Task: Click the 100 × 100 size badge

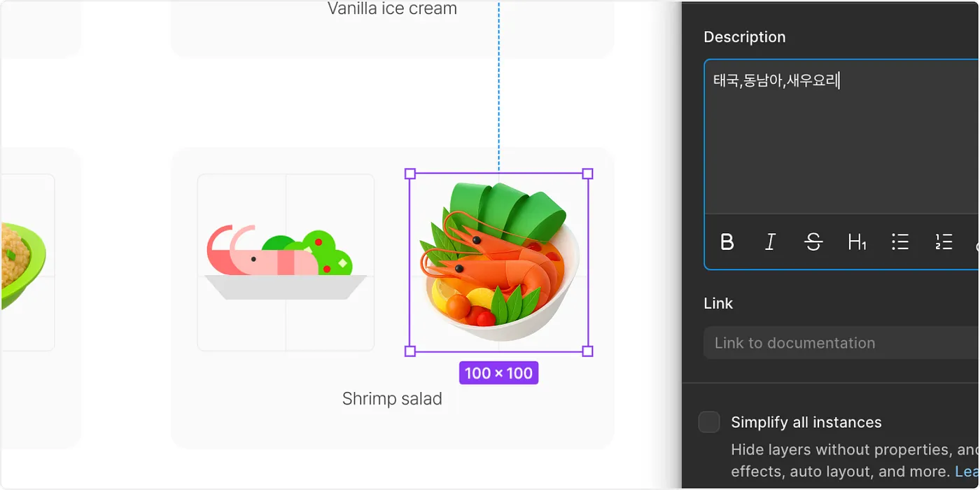Action: click(x=498, y=373)
